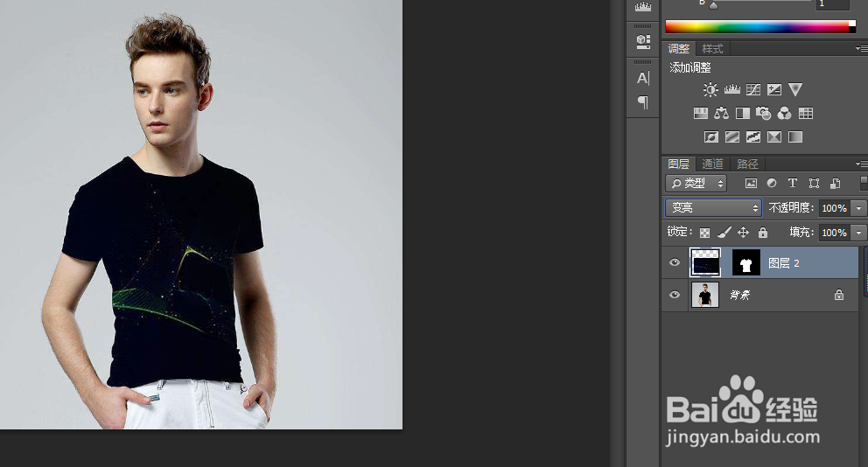
Task: Lock layer position
Action: tap(743, 233)
